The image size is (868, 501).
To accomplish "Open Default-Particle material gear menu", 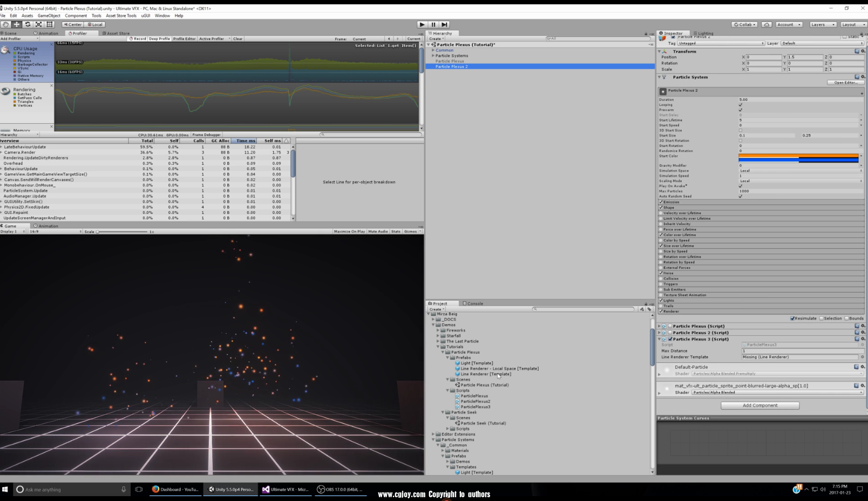I will click(x=863, y=367).
